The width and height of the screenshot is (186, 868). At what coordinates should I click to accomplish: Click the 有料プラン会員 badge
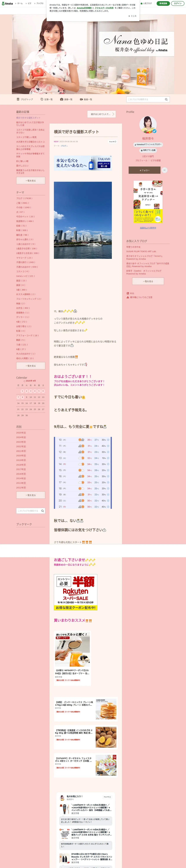148,150
